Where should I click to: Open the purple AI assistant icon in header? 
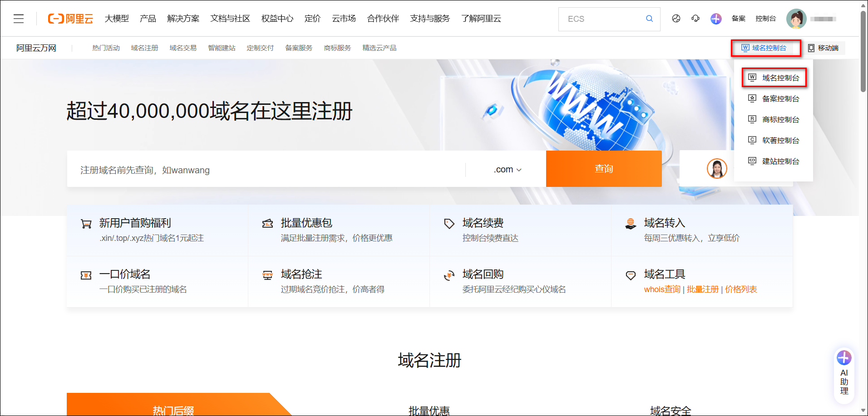[x=716, y=19]
